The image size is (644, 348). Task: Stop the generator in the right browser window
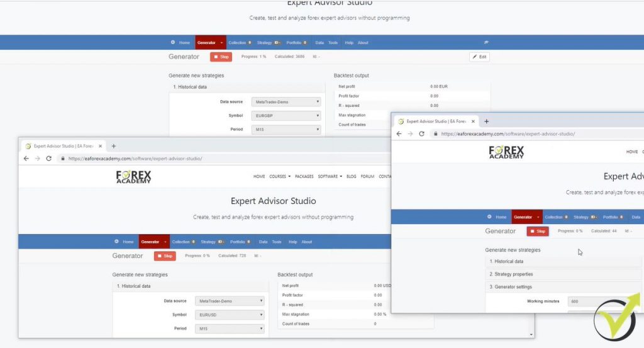[x=538, y=232]
